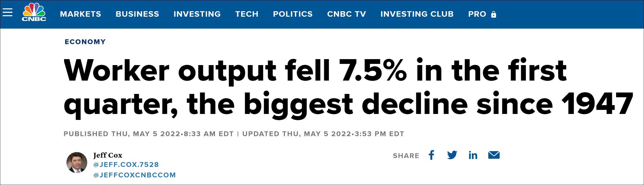The width and height of the screenshot is (644, 185).
Task: Select Politics in the navigation bar
Action: pos(293,14)
